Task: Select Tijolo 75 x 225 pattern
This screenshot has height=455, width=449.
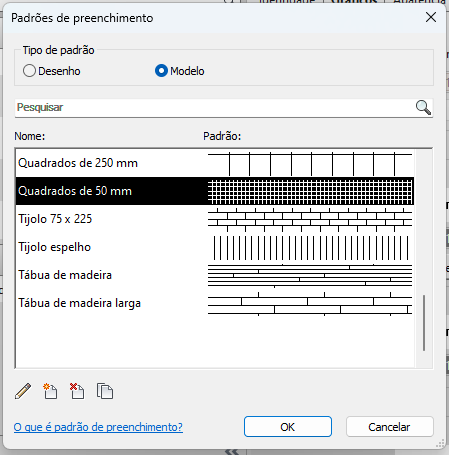Action: pos(215,219)
